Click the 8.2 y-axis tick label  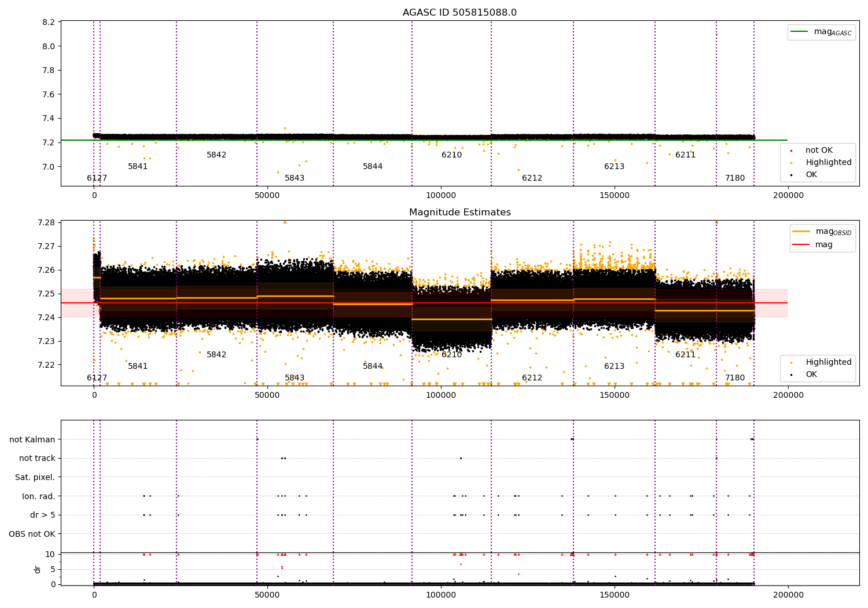(49, 23)
